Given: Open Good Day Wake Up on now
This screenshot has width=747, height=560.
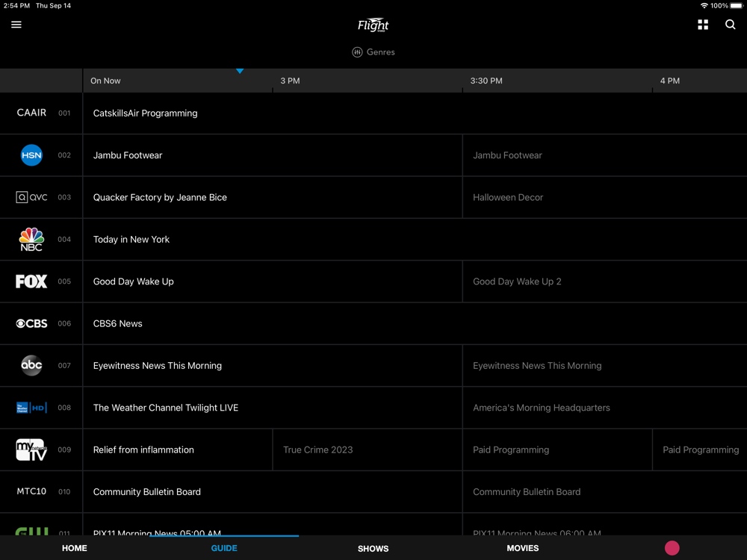Looking at the screenshot, I should (x=273, y=281).
